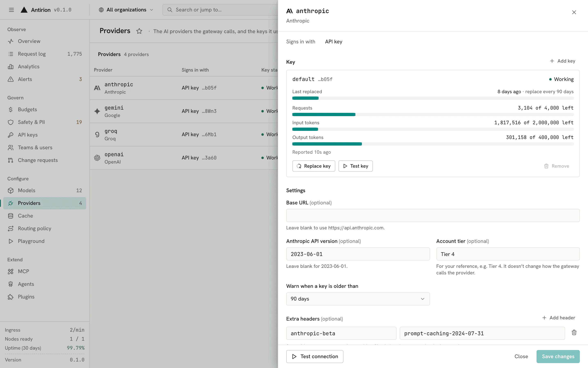The image size is (588, 368).
Task: Click the Groq logo icon
Action: [97, 135]
